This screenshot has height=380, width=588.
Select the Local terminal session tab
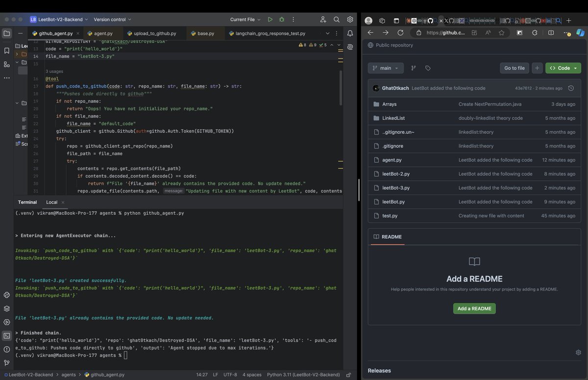pyautogui.click(x=51, y=202)
